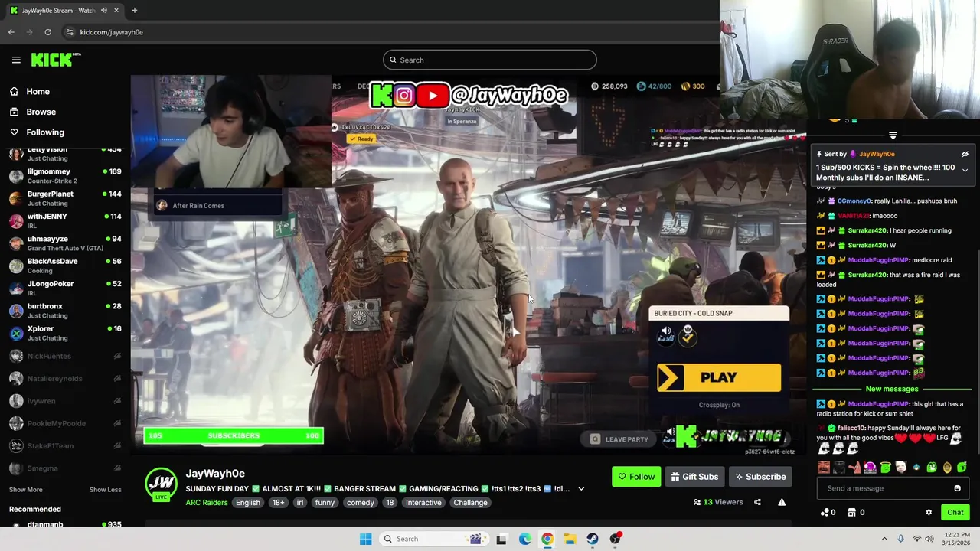Viewport: 980px width, 551px height.
Task: Open offline channel Smegma
Action: point(64,468)
